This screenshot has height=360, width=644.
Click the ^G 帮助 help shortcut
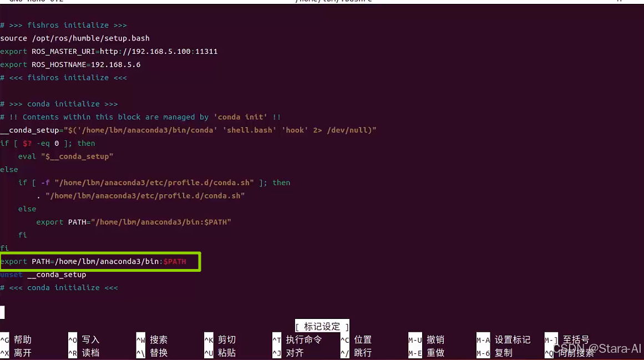(16, 340)
